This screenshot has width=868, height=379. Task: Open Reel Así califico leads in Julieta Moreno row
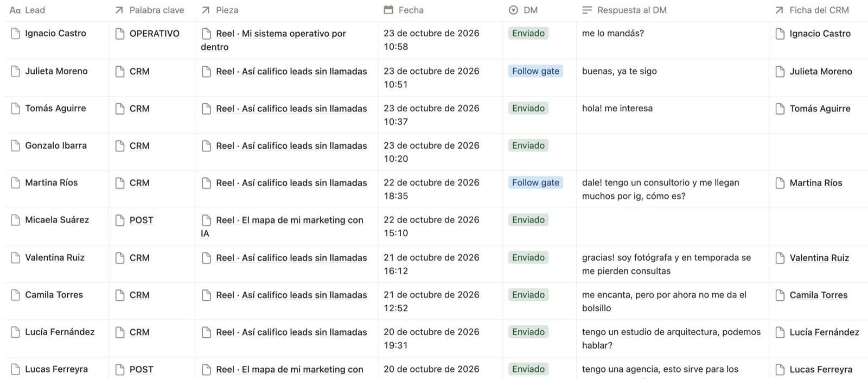tap(291, 71)
